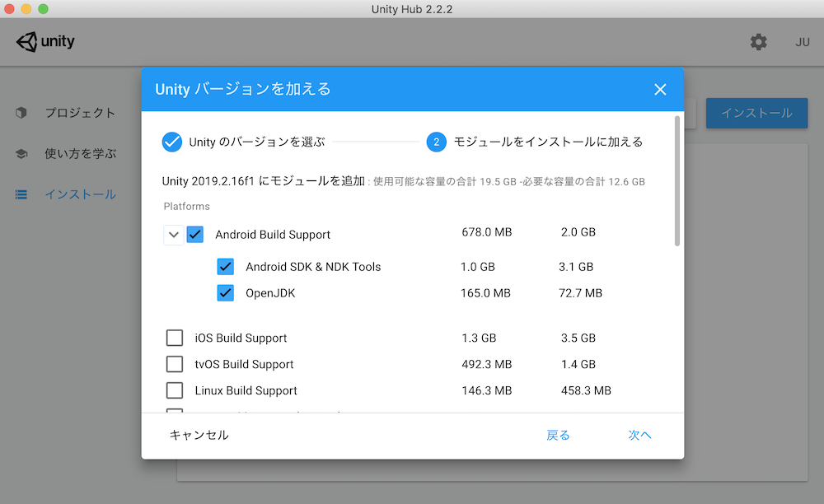Enable Linux Build Support checkbox
The image size is (824, 504).
(x=175, y=390)
